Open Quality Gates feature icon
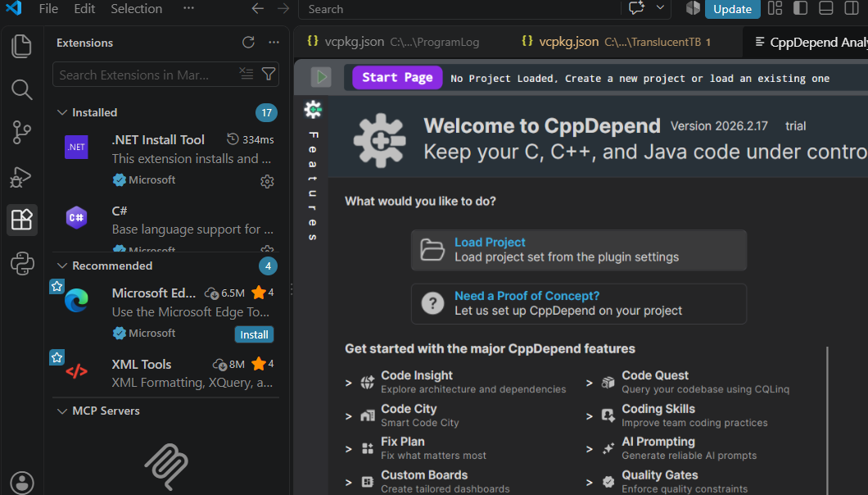Image resolution: width=868 pixels, height=495 pixels. [x=608, y=482]
